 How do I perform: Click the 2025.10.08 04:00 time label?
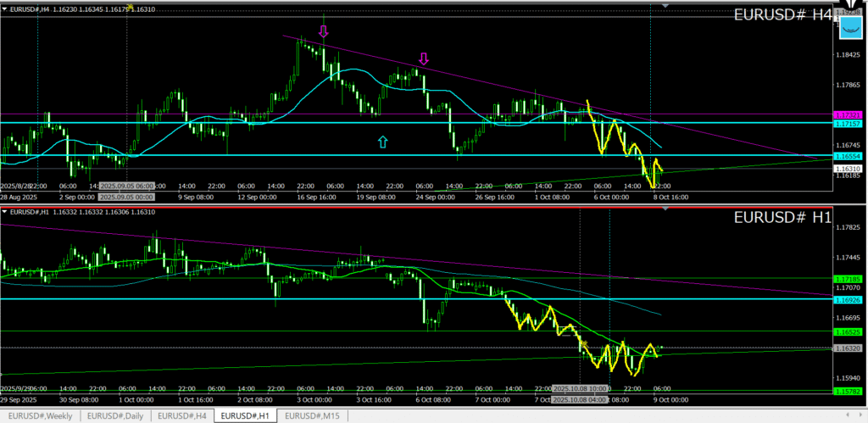pyautogui.click(x=580, y=398)
